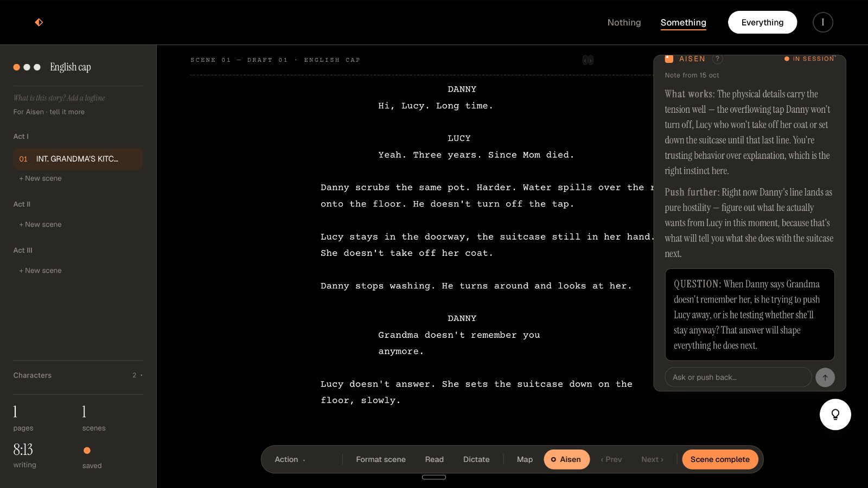868x488 pixels.
Task: Expand the Characters section
Action: [78, 375]
